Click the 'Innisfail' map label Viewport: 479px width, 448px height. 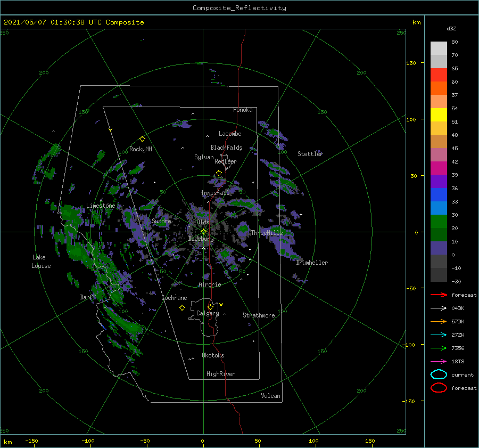tap(215, 193)
